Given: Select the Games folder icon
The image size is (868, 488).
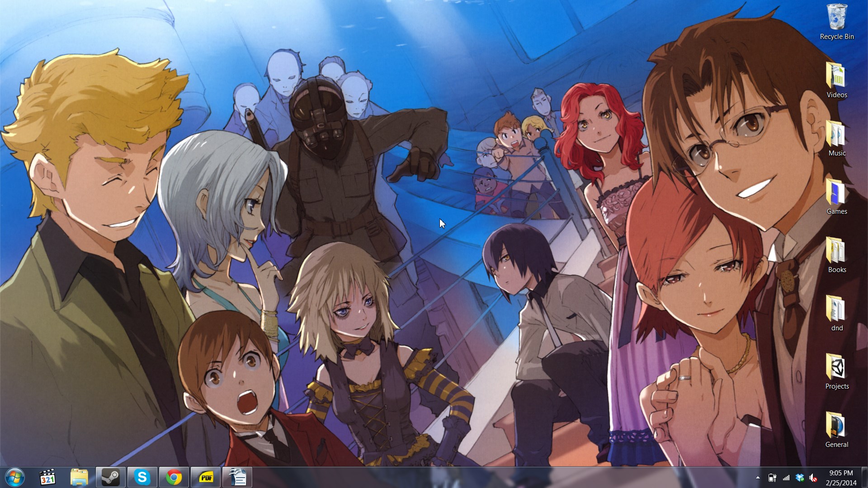Looking at the screenshot, I should point(837,197).
